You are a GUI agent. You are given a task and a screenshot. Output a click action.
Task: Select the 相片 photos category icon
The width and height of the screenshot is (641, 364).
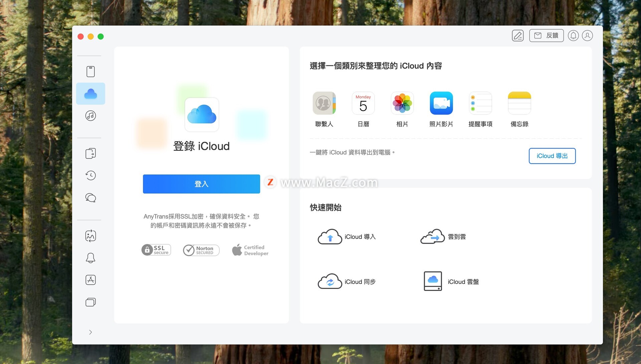pyautogui.click(x=402, y=103)
